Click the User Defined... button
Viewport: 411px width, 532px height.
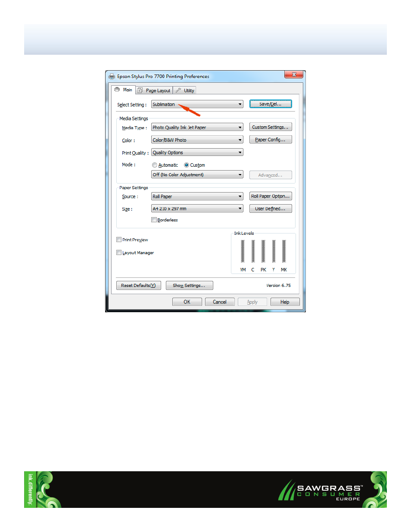coord(271,208)
